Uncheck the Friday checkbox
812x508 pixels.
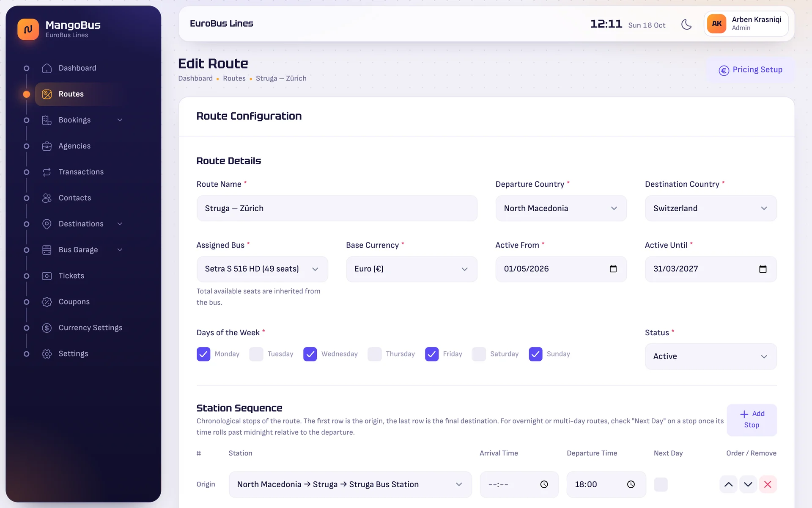[432, 354]
